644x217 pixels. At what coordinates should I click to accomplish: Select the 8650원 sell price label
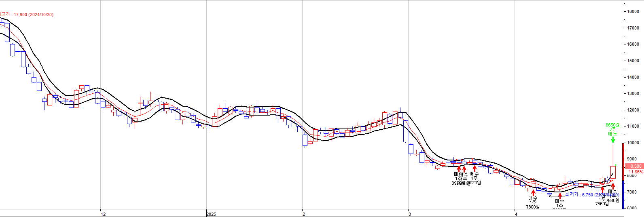(x=612, y=125)
